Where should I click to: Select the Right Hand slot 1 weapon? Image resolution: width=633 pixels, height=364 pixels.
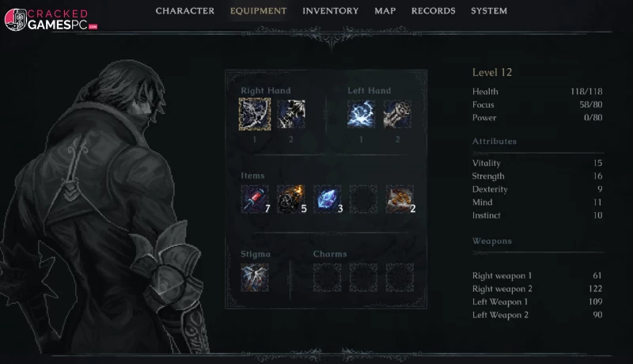tap(255, 114)
